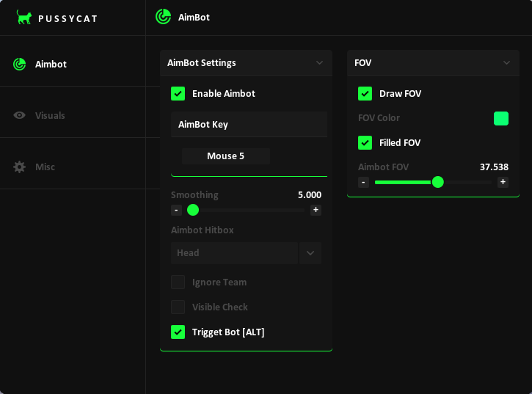This screenshot has width=532, height=394.
Task: Click the radar icon beside the AimBot title
Action: pos(163,17)
